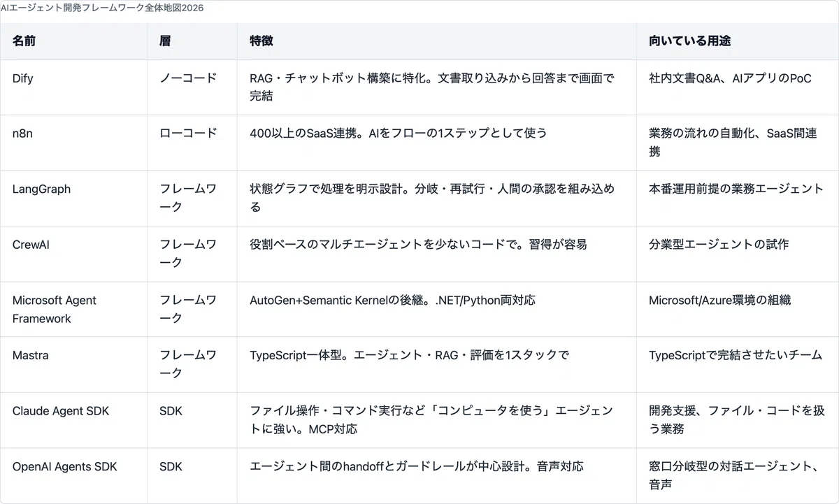This screenshot has height=504, width=839.
Task: Select the 'OpenAI Agents SDK' name cell
Action: coord(73,475)
